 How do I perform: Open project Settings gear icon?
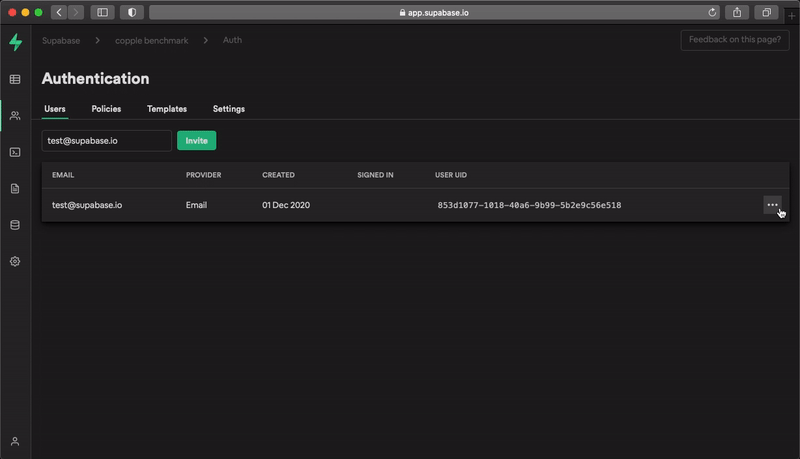15,261
